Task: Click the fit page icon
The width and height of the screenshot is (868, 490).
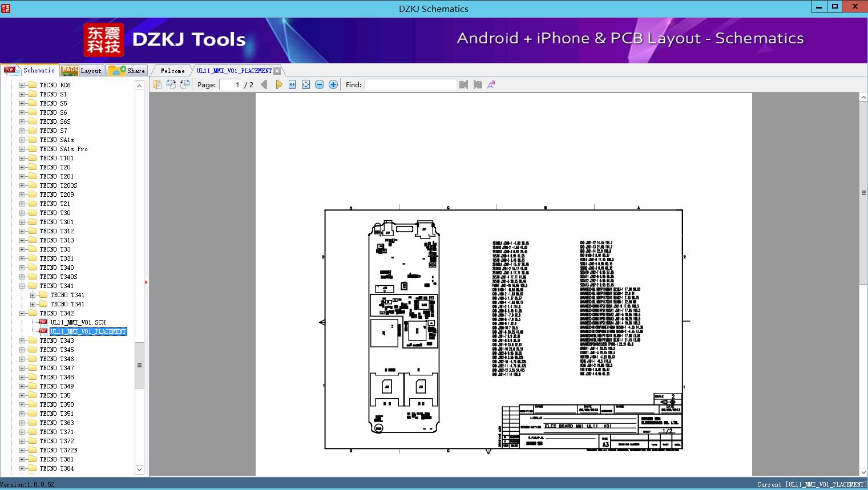Action: coord(306,84)
